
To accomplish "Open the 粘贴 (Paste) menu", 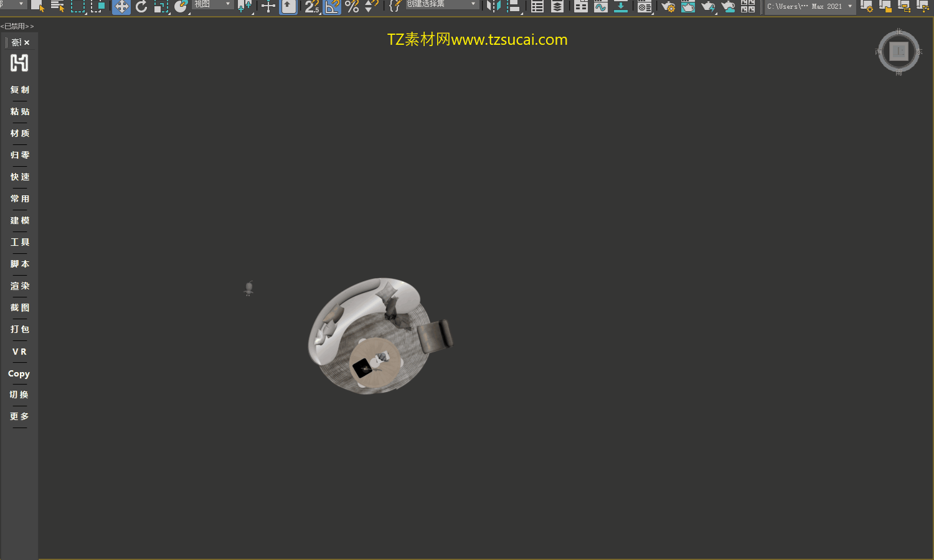I will 20,111.
